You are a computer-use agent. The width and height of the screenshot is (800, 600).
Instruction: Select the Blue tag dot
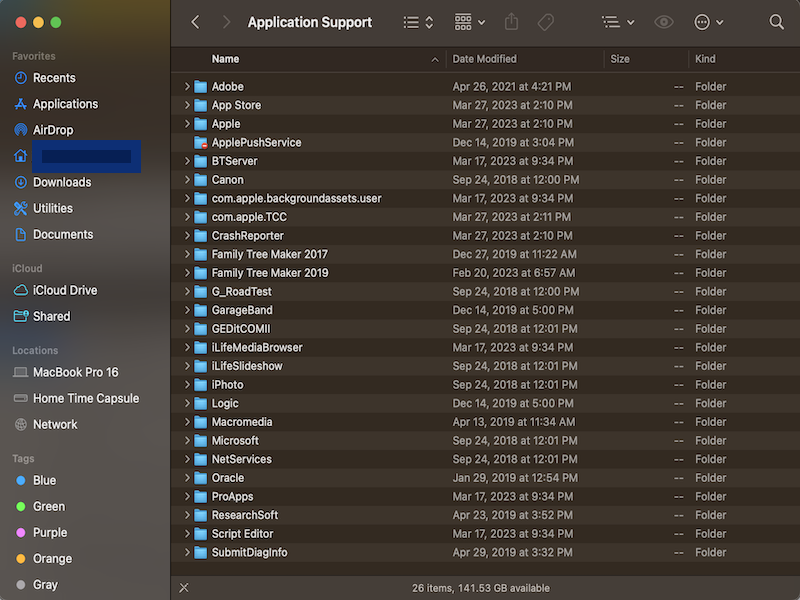(x=21, y=481)
